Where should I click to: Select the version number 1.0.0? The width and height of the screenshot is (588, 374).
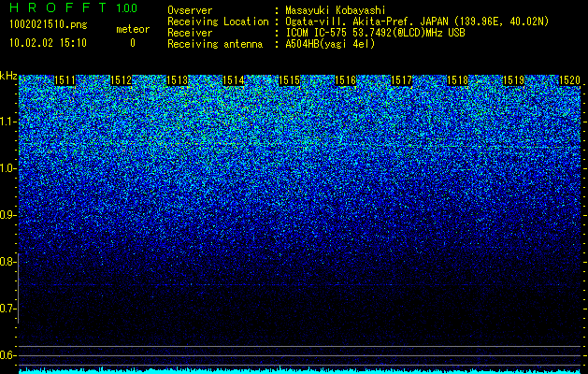pyautogui.click(x=127, y=7)
